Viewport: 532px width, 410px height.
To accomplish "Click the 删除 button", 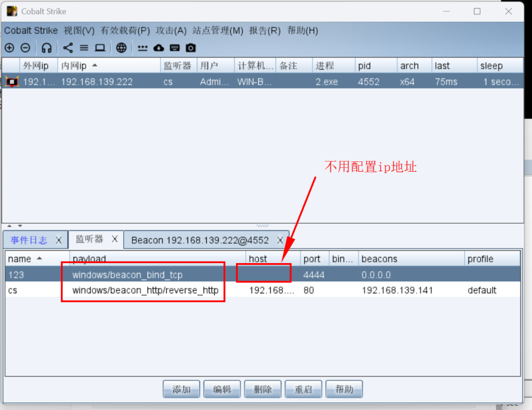I will pyautogui.click(x=262, y=389).
